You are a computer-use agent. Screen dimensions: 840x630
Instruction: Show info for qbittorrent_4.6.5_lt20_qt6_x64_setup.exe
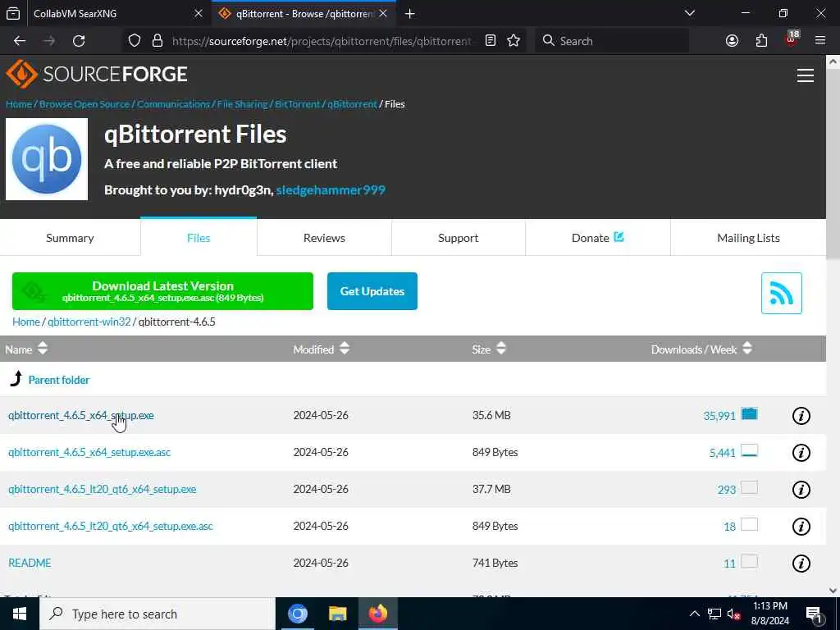pyautogui.click(x=801, y=490)
